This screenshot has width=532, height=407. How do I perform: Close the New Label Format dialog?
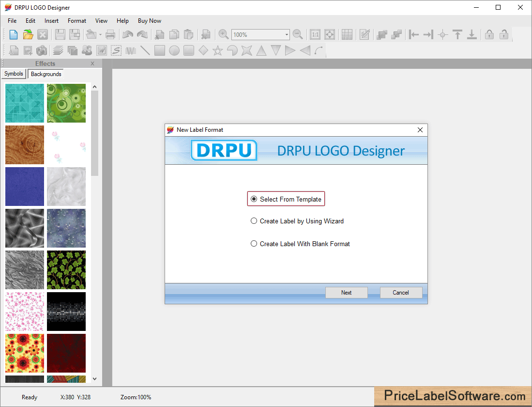420,130
